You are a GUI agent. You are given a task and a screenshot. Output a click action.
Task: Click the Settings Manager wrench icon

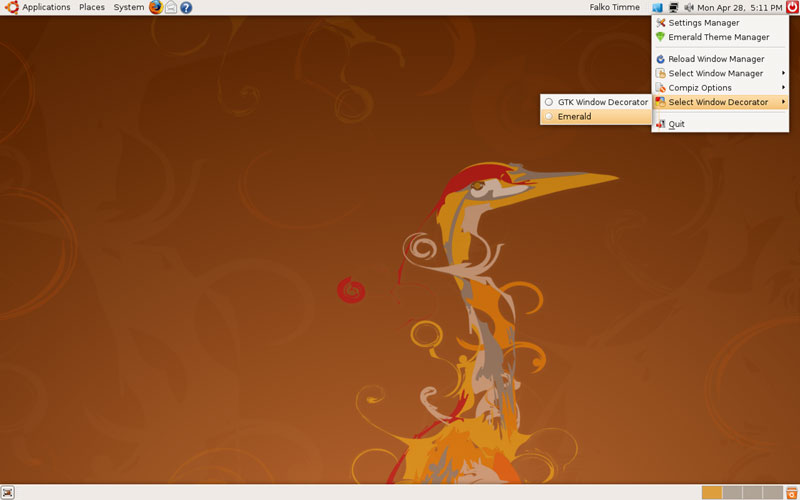pyautogui.click(x=661, y=22)
